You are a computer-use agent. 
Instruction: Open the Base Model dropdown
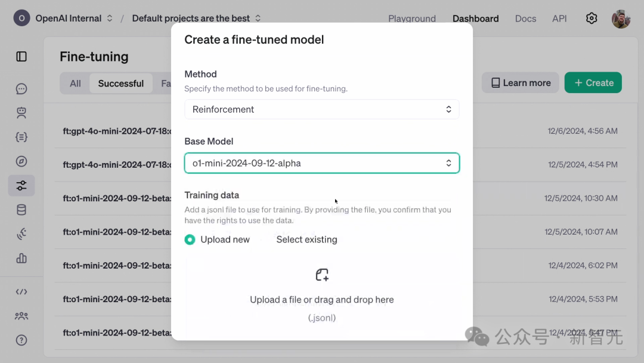(322, 163)
